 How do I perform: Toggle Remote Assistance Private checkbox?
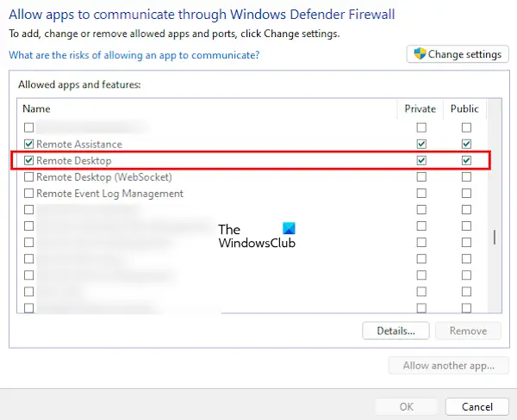(x=421, y=144)
